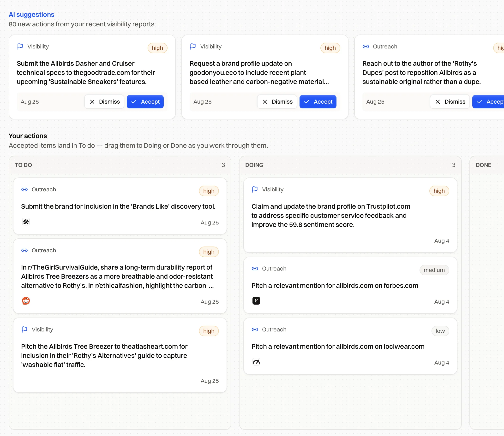Click the DOING count 3
Viewport: 504px width, 436px height.
tap(454, 165)
